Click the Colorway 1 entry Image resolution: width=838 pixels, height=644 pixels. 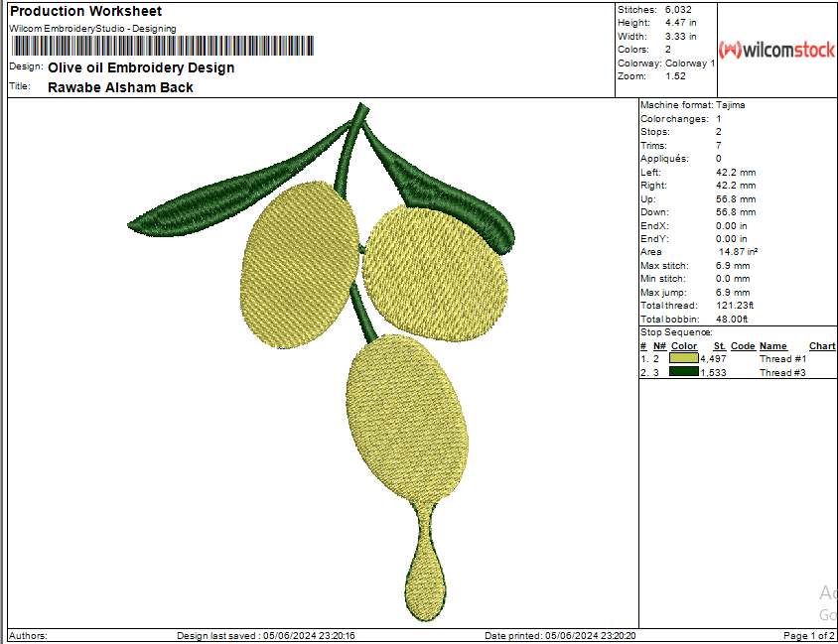[690, 64]
